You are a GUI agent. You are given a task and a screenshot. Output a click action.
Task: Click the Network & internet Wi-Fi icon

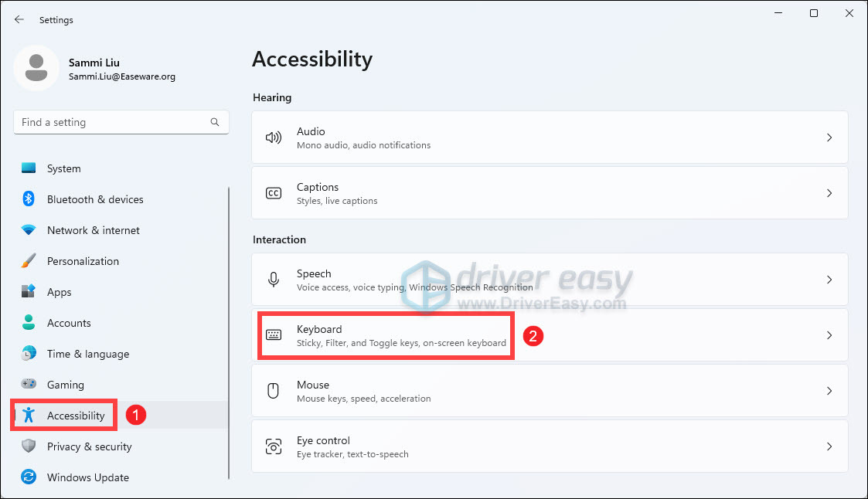pyautogui.click(x=29, y=230)
